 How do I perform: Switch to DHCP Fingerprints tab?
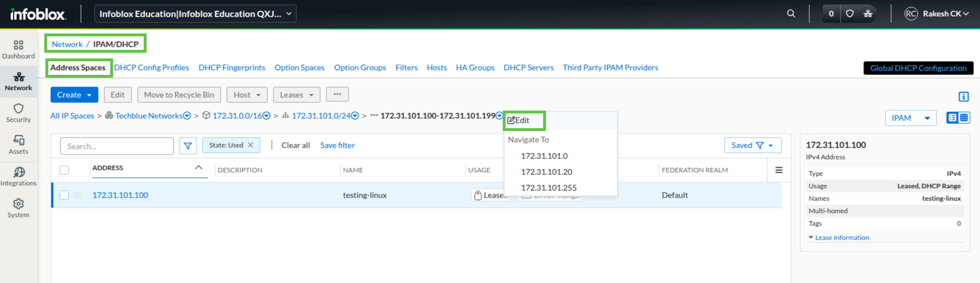[232, 67]
